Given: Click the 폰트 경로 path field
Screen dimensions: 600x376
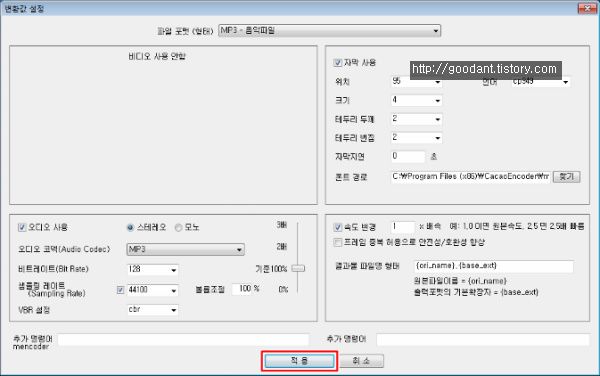Looking at the screenshot, I should point(470,177).
